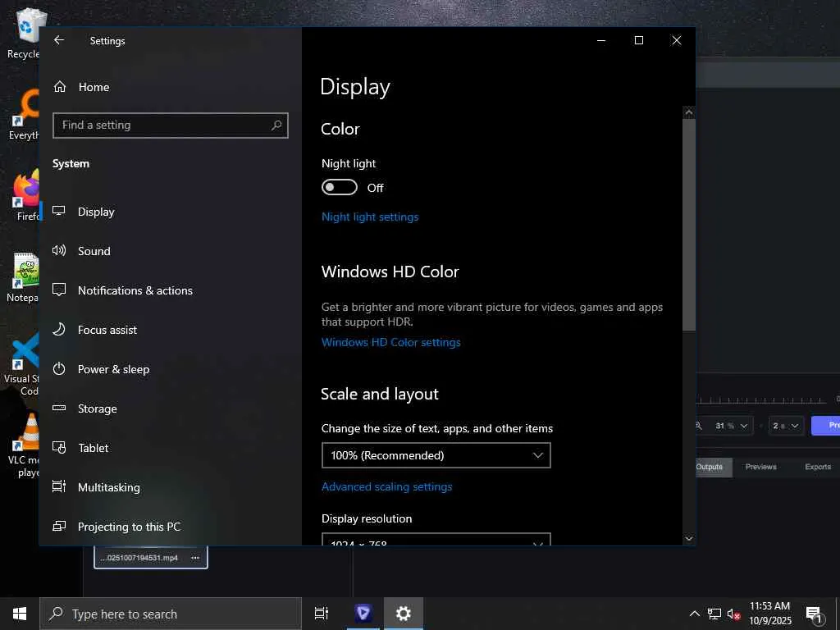Open Advanced scaling settings link
Viewport: 840px width, 630px height.
pos(386,486)
